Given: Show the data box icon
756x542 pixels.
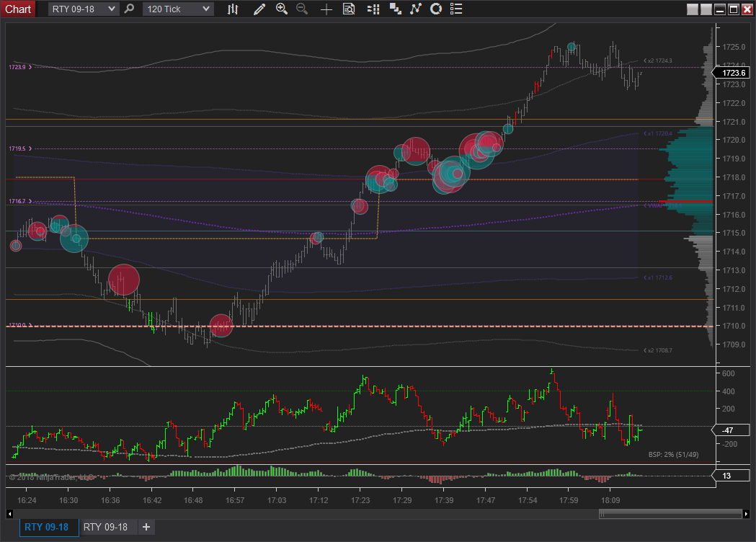Looking at the screenshot, I should [349, 9].
